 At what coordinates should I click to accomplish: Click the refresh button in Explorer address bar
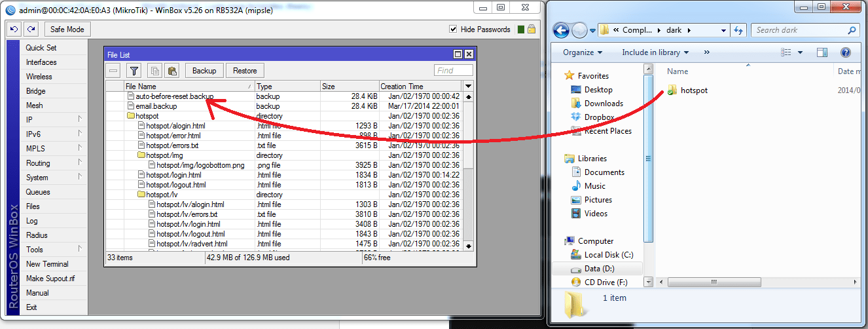738,30
